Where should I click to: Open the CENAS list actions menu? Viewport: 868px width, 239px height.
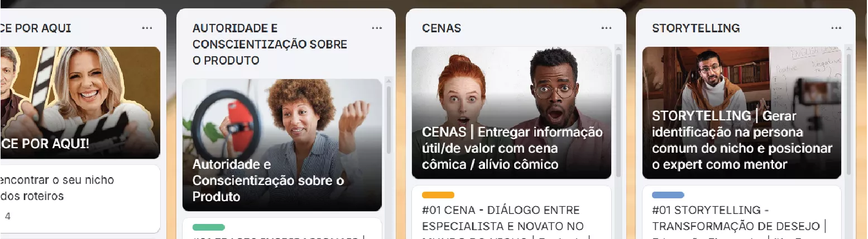coord(606,28)
